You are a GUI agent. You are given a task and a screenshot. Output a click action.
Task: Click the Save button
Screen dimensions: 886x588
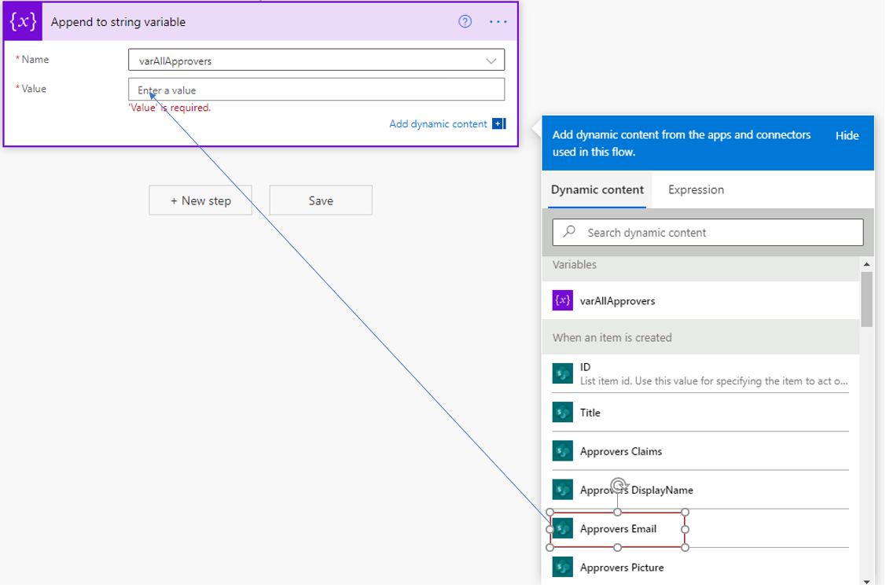[x=321, y=200]
